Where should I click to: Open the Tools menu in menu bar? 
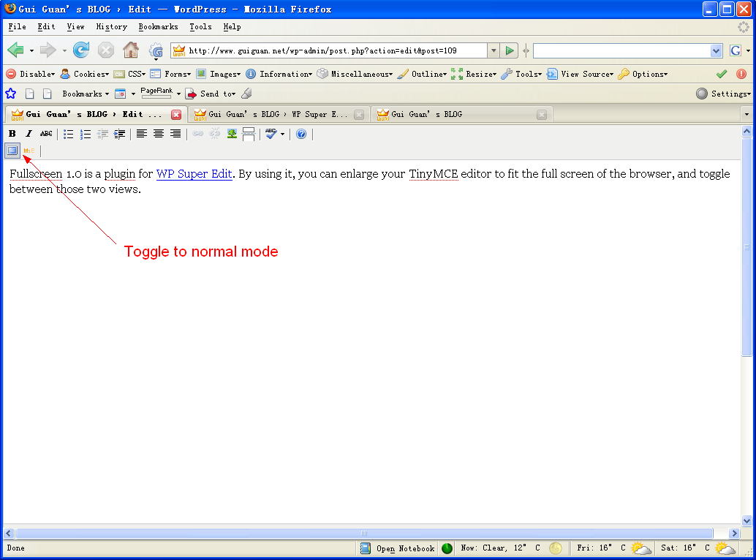(200, 27)
